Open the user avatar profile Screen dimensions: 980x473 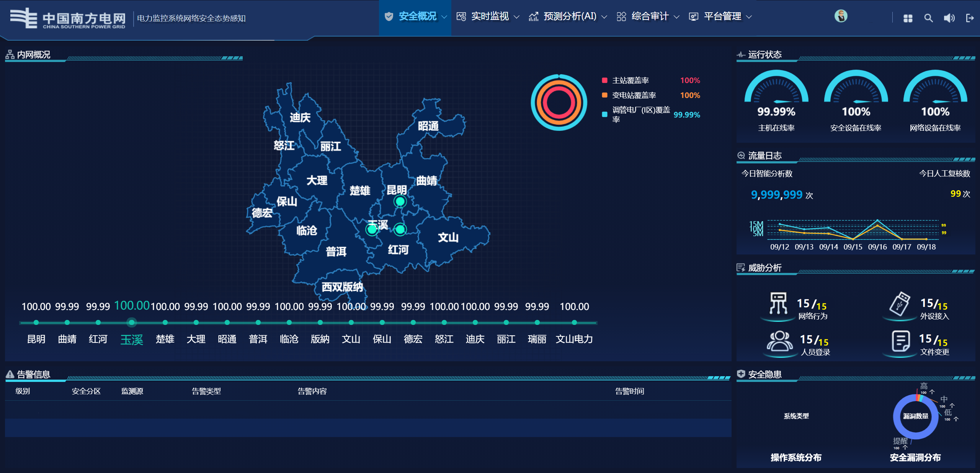click(841, 16)
